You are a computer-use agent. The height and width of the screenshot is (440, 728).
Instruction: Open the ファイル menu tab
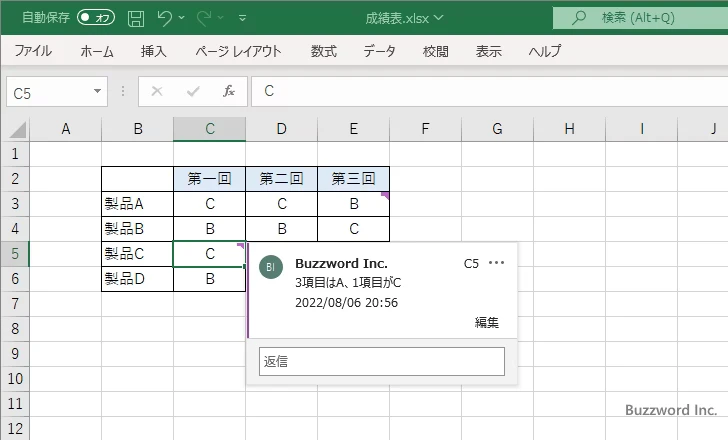tap(33, 51)
